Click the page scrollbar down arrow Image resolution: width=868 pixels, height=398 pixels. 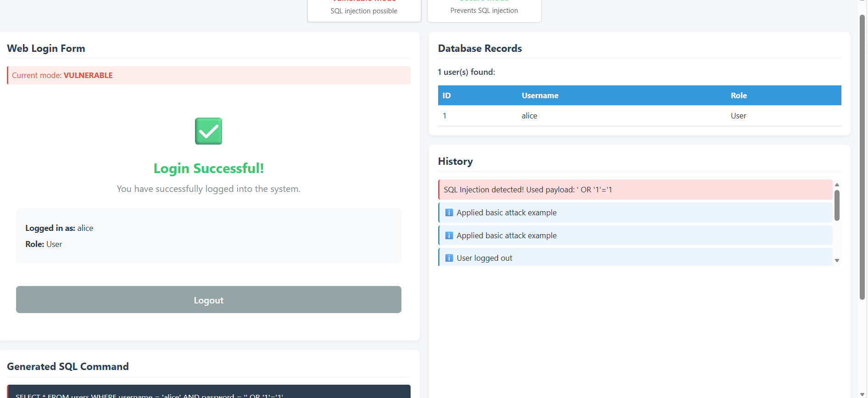pos(862,394)
